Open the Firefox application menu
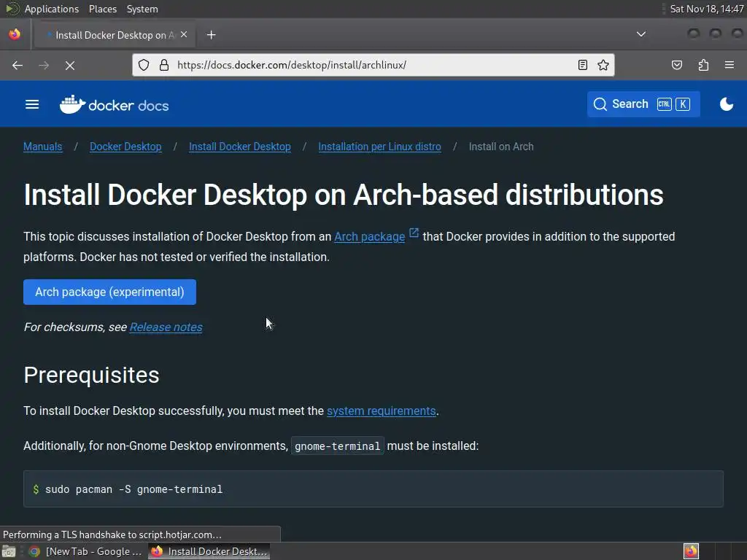The width and height of the screenshot is (747, 560). point(729,65)
